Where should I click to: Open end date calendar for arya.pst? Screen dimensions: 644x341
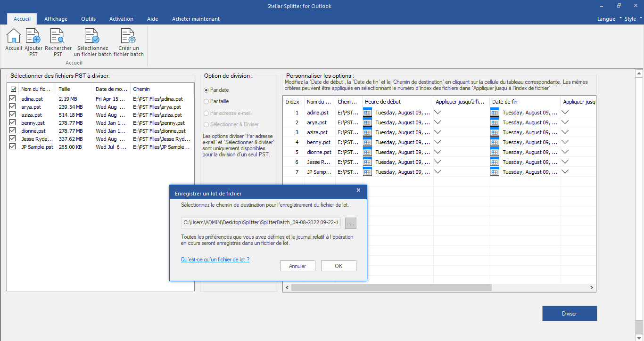point(495,122)
